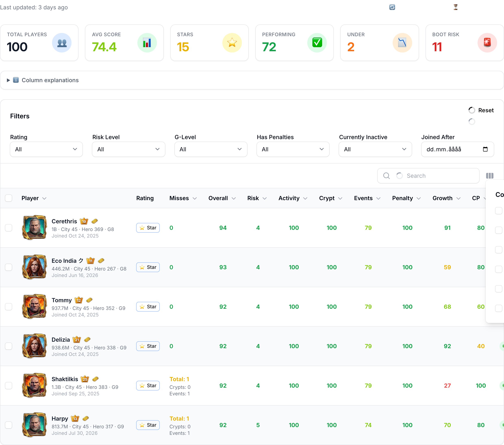Toggle first checkbox in columns popup

499,211
